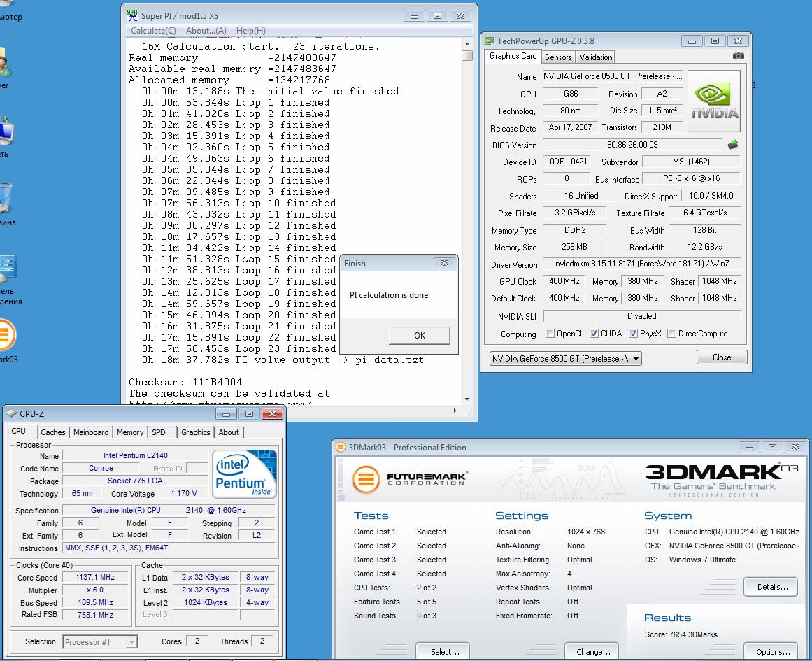Image resolution: width=812 pixels, height=661 pixels.
Task: Switch to the Mainboard tab in CPU-Z
Action: (91, 432)
